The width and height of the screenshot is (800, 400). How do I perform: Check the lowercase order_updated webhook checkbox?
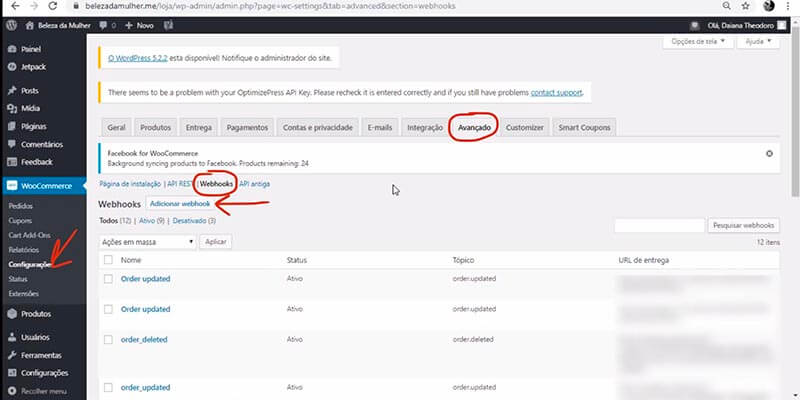(108, 388)
